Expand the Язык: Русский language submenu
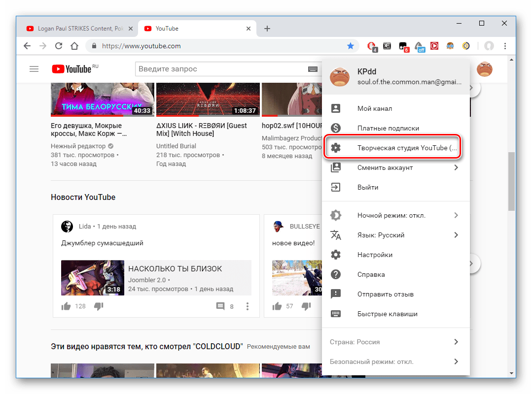Screen dimensions: 532x394 click(381, 235)
